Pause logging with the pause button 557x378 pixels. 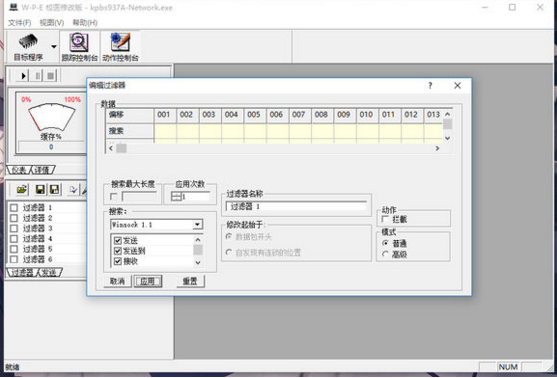click(x=37, y=76)
